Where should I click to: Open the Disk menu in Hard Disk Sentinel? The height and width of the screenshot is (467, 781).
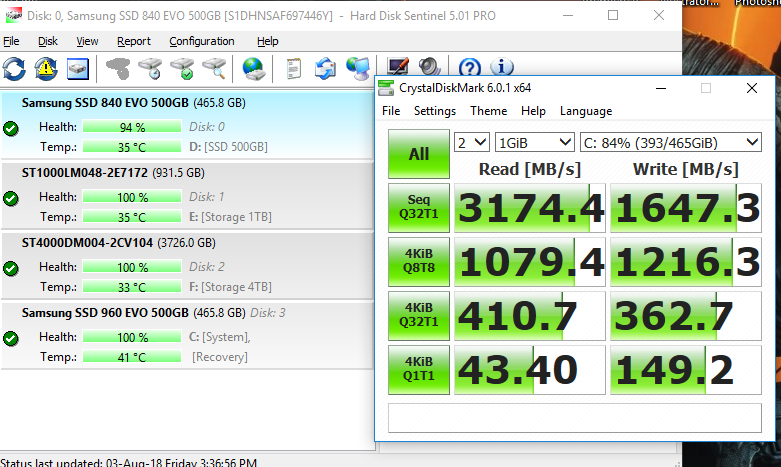tap(48, 41)
